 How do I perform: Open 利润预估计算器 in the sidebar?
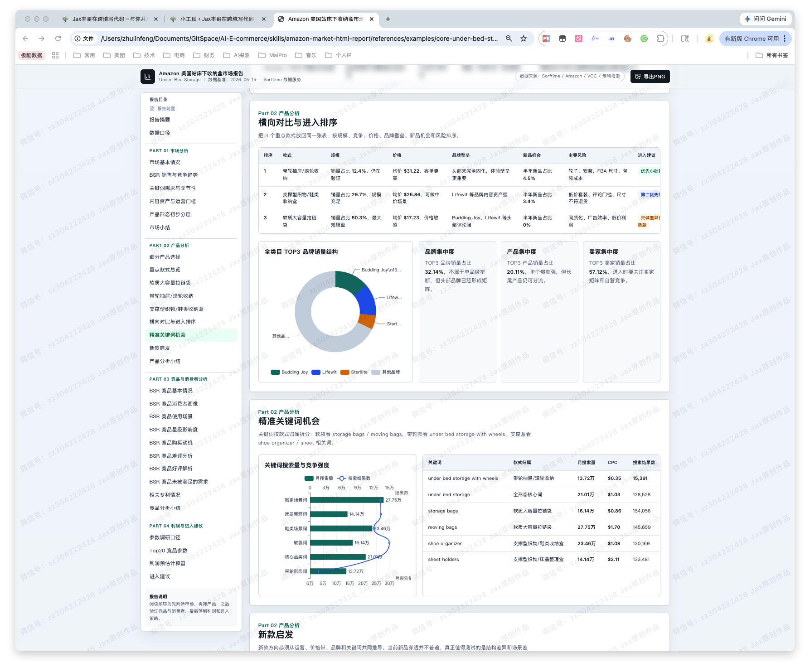coord(168,564)
